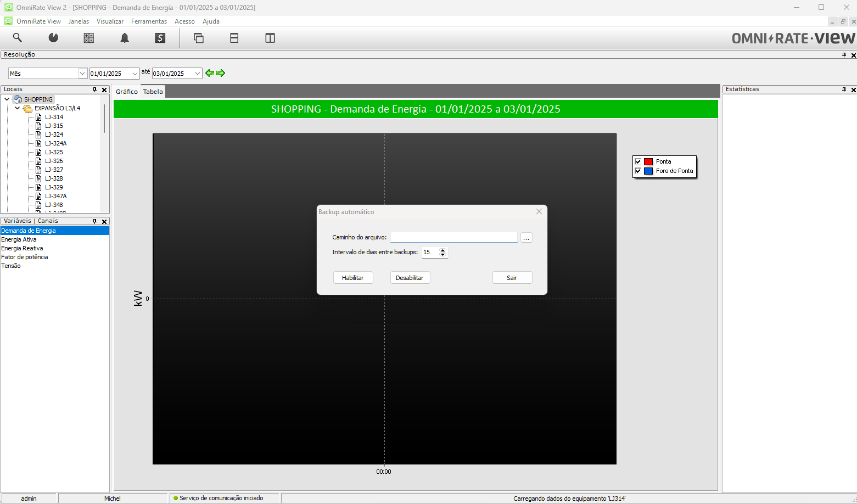Image resolution: width=857 pixels, height=504 pixels.
Task: Decrease backup interval days with down arrow
Action: pos(443,255)
